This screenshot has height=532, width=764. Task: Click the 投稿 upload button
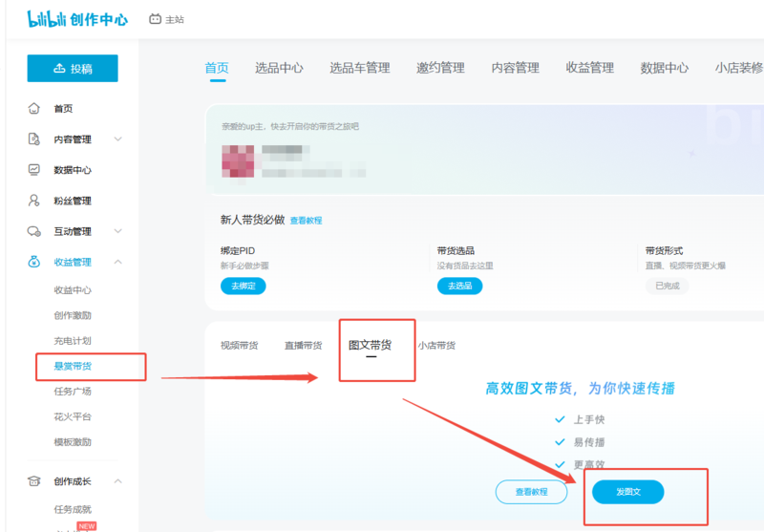73,68
